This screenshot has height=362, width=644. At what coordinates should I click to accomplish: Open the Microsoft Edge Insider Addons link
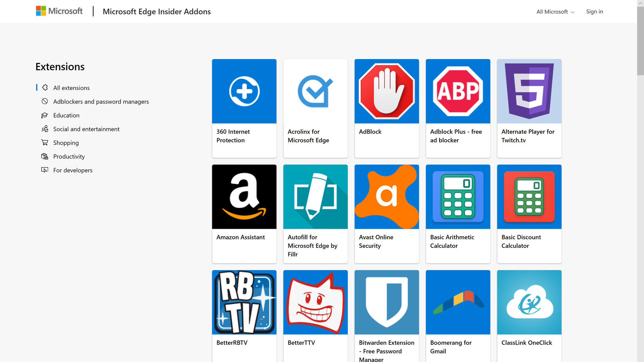[157, 12]
